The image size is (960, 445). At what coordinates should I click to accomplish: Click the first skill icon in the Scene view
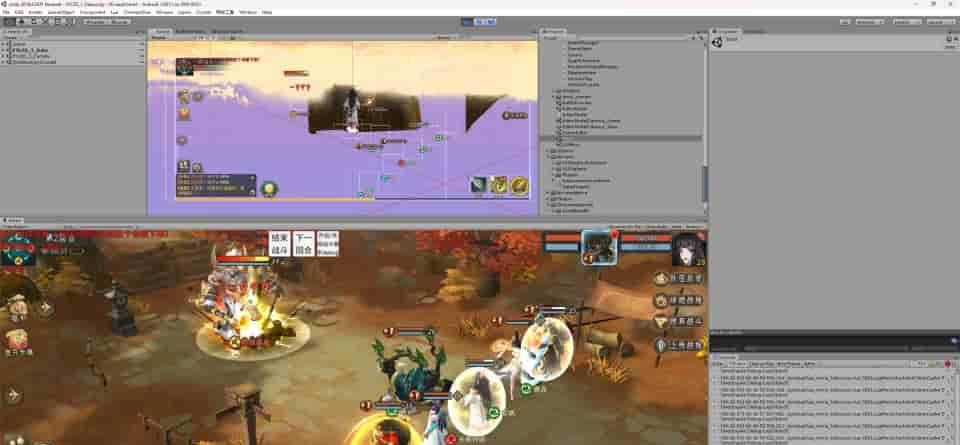point(479,185)
